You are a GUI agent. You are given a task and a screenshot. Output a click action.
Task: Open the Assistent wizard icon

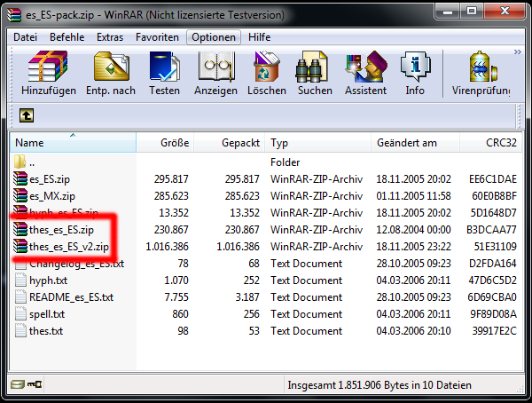(366, 67)
